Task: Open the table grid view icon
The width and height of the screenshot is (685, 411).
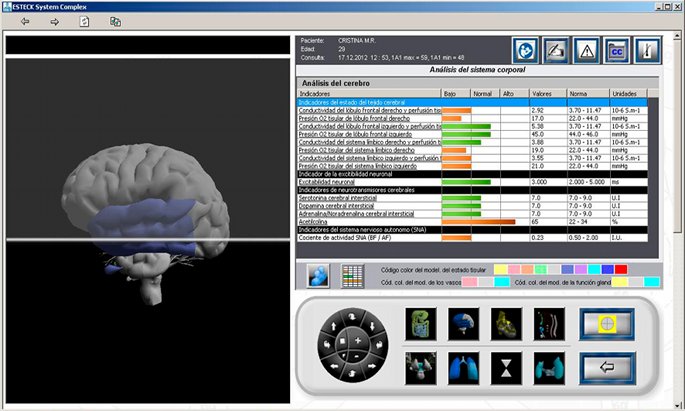Action: tap(350, 275)
